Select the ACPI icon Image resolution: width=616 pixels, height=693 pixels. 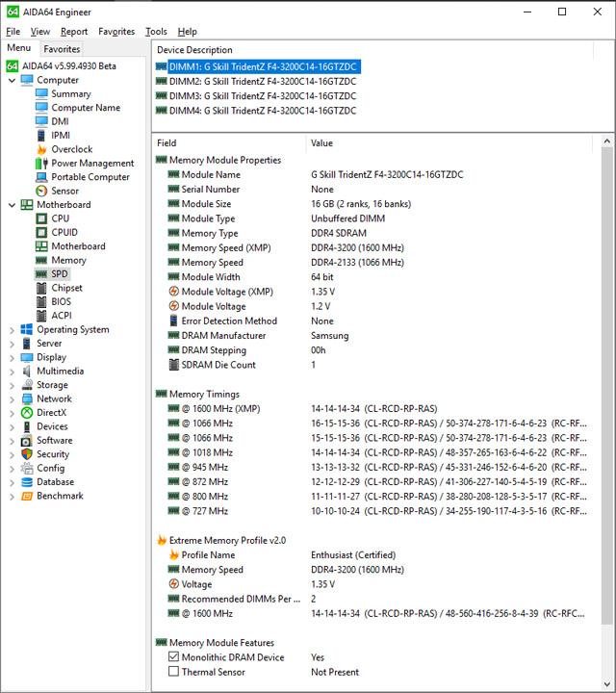(41, 316)
